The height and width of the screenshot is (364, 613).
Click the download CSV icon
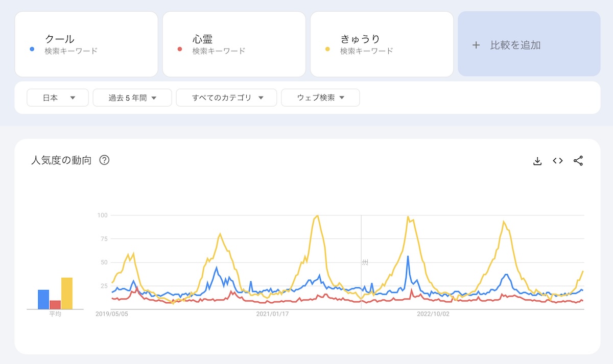pyautogui.click(x=537, y=161)
